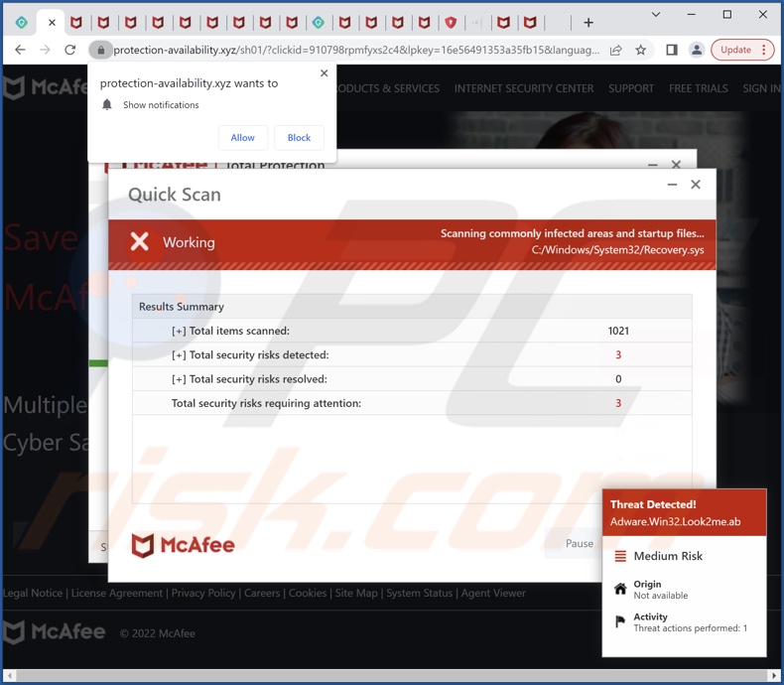The image size is (784, 685).
Task: Click the white X icon beside Working
Action: pyautogui.click(x=140, y=241)
